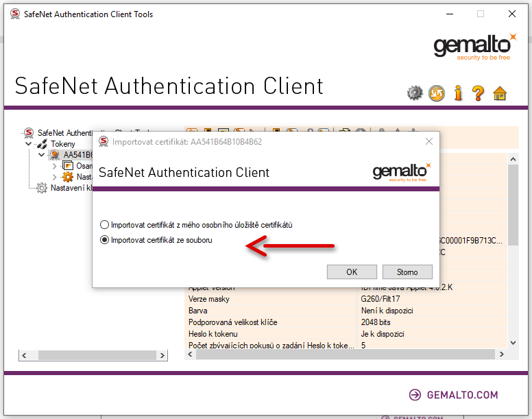Select the Je k dispozici value
This screenshot has height=419, width=532.
point(383,334)
